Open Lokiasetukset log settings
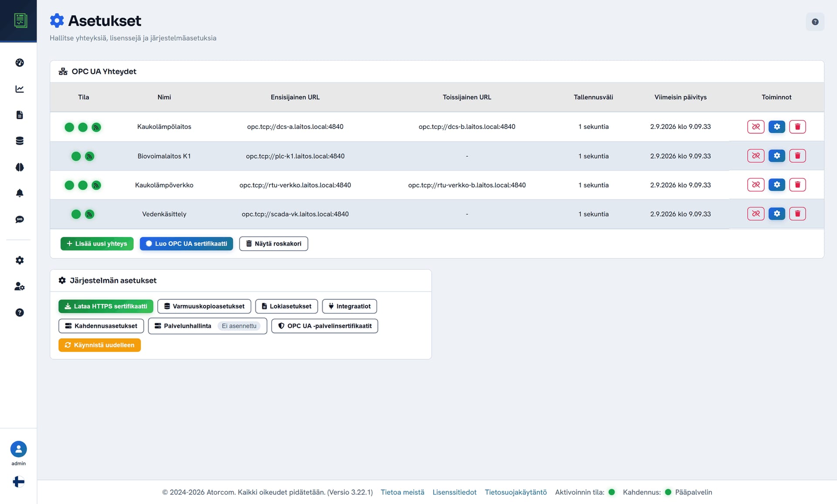The image size is (837, 504). tap(287, 306)
